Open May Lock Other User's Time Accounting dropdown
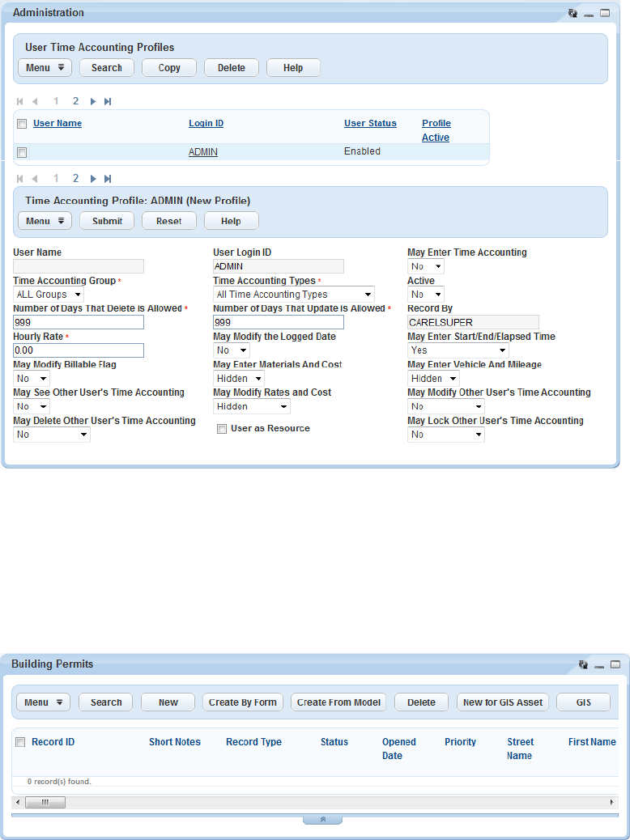The image size is (630, 840). (446, 435)
